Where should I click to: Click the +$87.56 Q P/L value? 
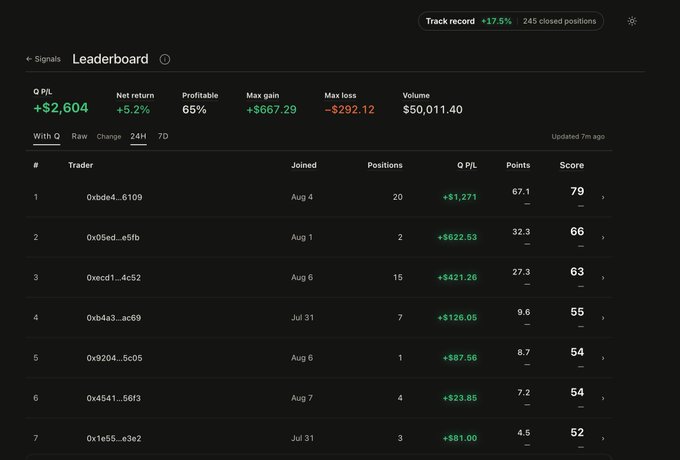click(x=460, y=358)
